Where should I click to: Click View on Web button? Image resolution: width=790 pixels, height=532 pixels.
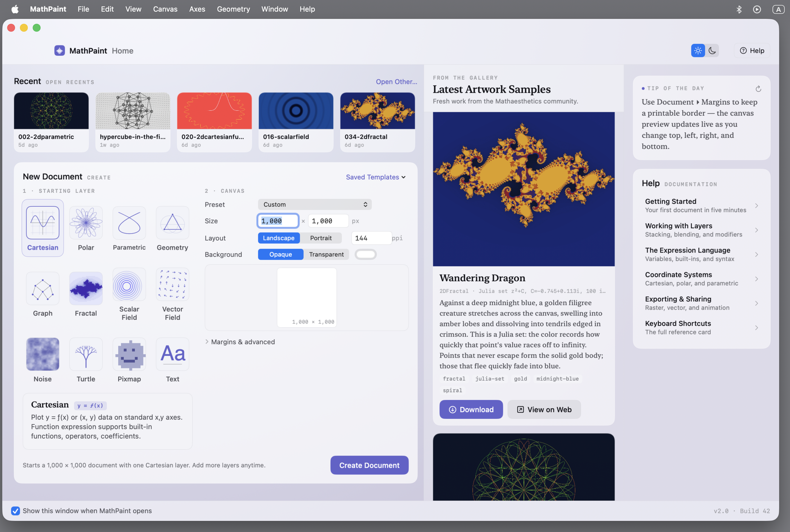point(544,410)
